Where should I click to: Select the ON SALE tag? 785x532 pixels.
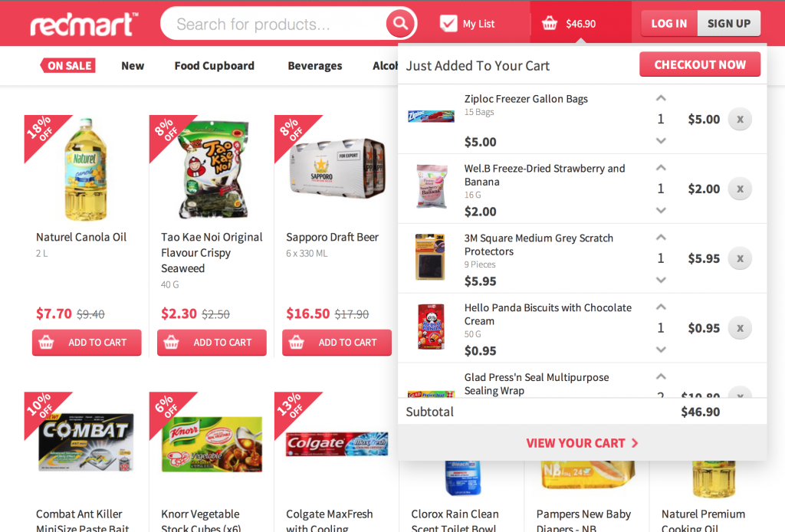click(x=68, y=66)
